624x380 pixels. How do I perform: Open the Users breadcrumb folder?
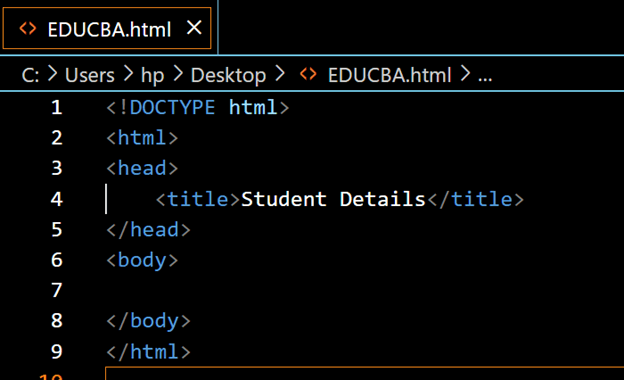tap(90, 75)
